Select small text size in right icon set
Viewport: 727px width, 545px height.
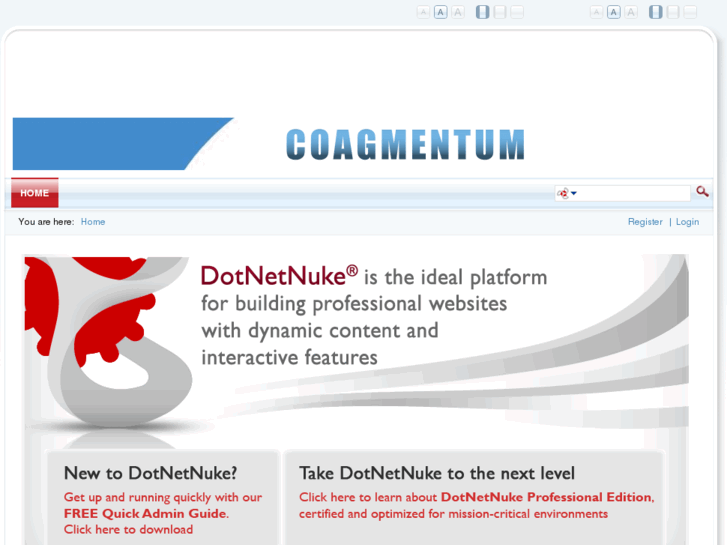tap(596, 12)
